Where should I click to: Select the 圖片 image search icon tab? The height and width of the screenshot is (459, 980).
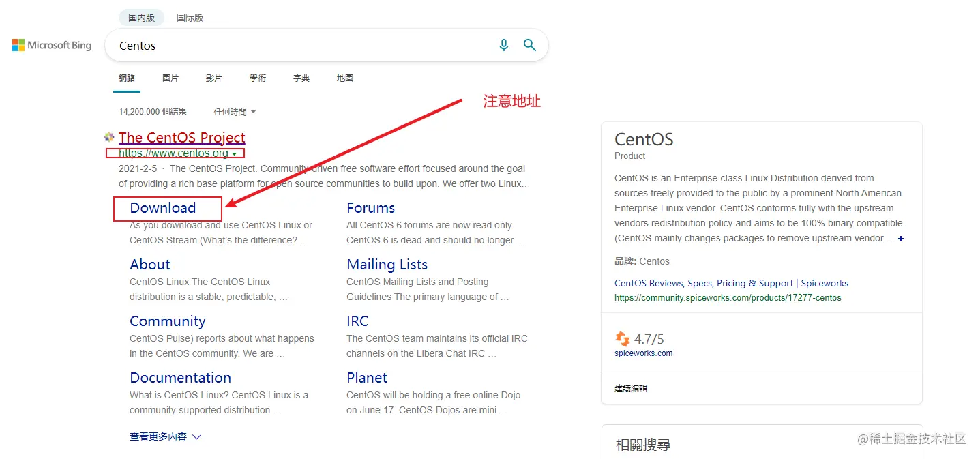point(170,78)
